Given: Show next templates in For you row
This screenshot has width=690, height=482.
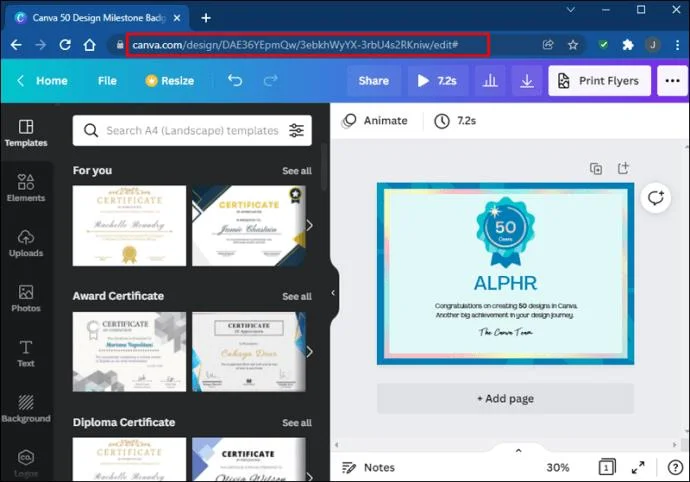Looking at the screenshot, I should pos(309,225).
